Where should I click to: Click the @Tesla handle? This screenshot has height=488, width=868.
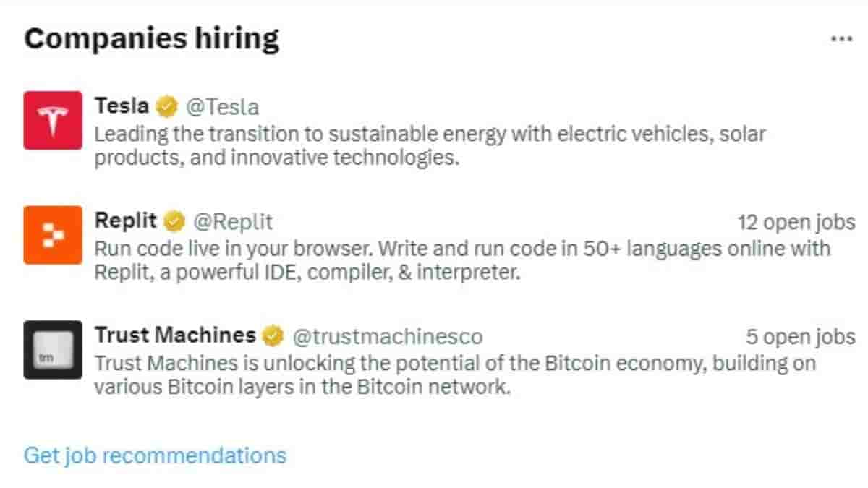coord(222,107)
